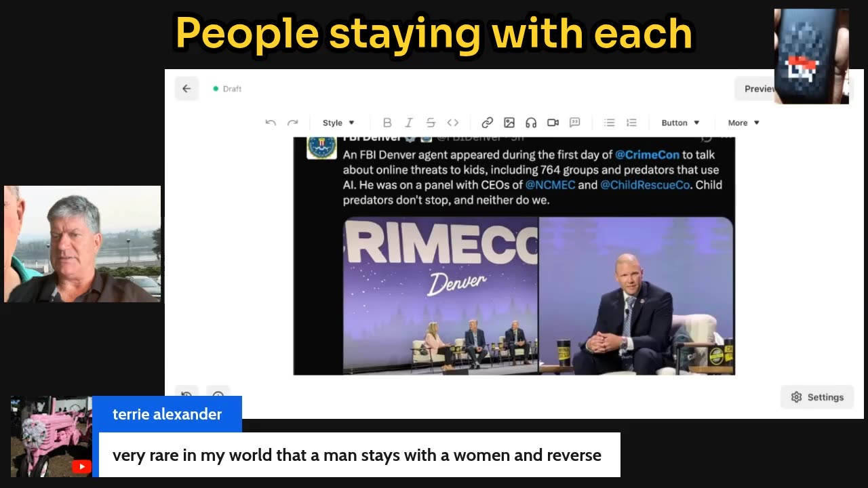Create a bulleted list

pyautogui.click(x=610, y=123)
